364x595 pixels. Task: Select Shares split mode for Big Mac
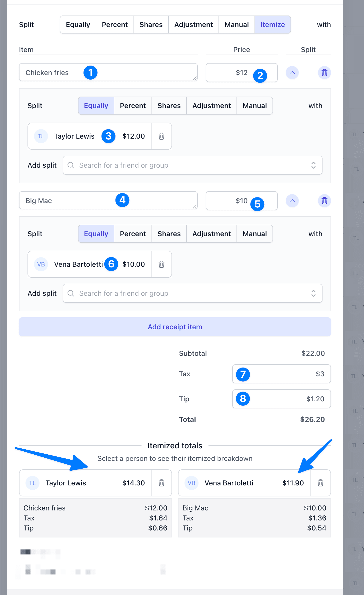coord(169,234)
